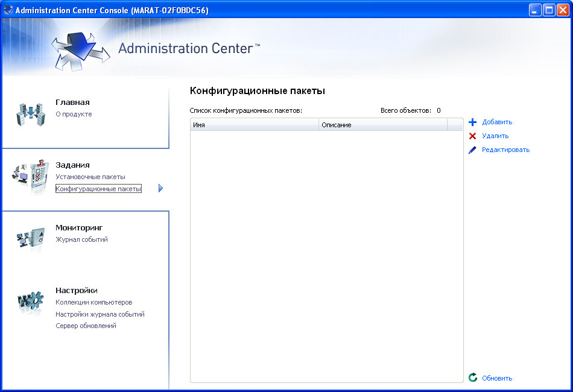The image size is (573, 392).
Task: Click the Добавить link
Action: coord(497,122)
